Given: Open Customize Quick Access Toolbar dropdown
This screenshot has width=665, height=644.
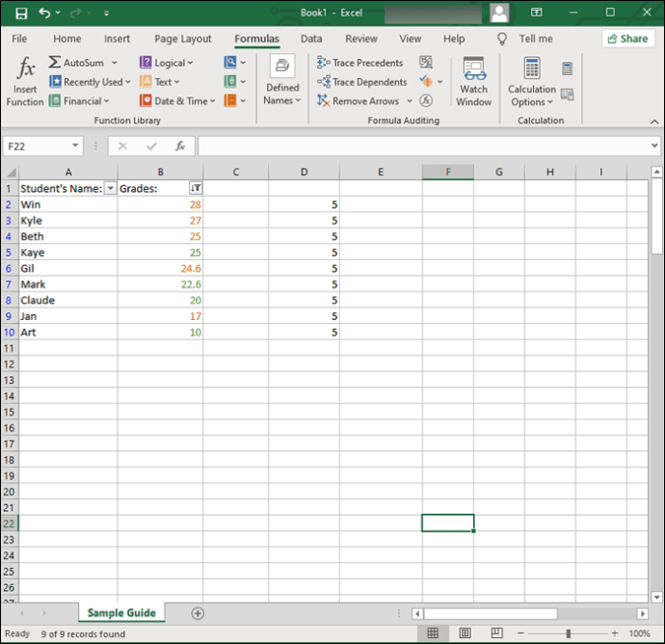Looking at the screenshot, I should [x=106, y=13].
